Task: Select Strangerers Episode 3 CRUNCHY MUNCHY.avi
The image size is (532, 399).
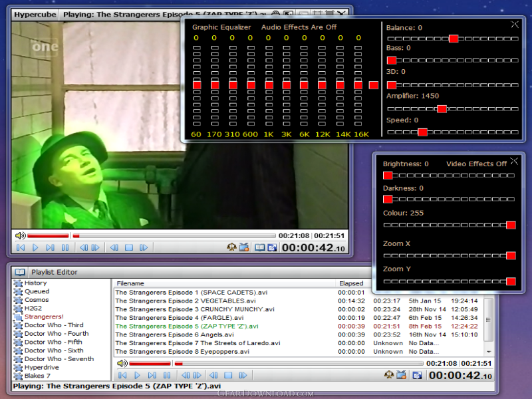Action: click(x=195, y=309)
